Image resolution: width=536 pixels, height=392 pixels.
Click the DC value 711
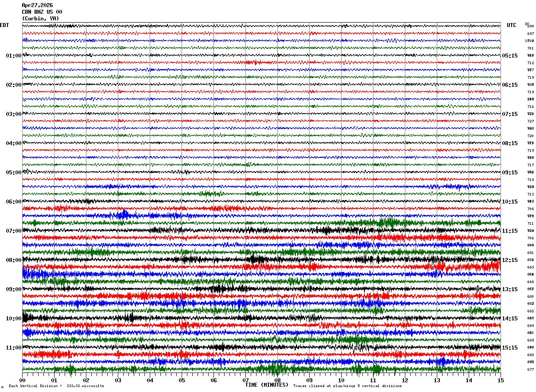pos(530,223)
